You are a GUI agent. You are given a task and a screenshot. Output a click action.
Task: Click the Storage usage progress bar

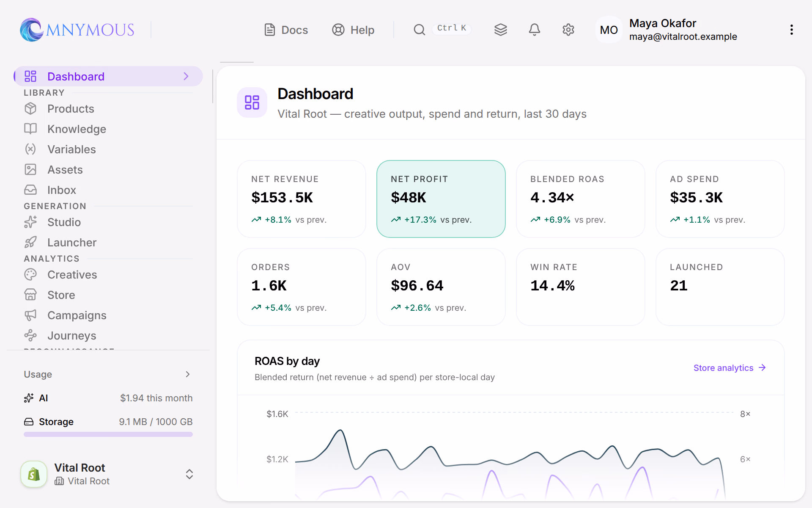click(x=108, y=434)
